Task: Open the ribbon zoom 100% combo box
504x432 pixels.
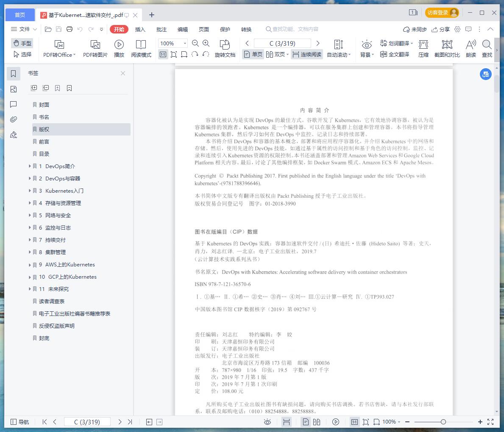Action: tap(173, 43)
